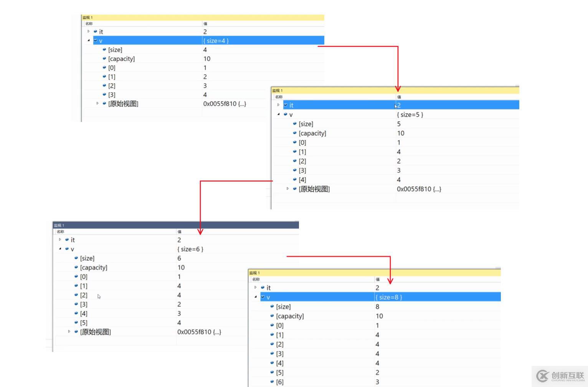
Task: Collapse the highlighted 'v' node in the size=8 window
Action: (256, 297)
